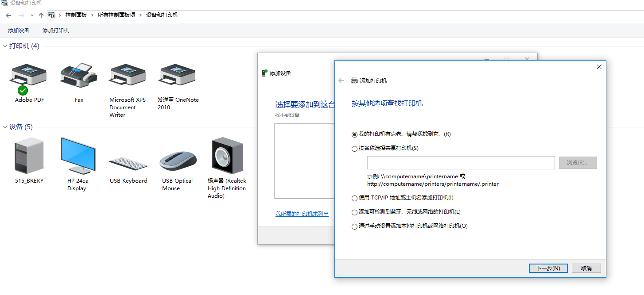Click the back arrow in Explorer navigation
The width and height of the screenshot is (644, 295).
pyautogui.click(x=8, y=15)
